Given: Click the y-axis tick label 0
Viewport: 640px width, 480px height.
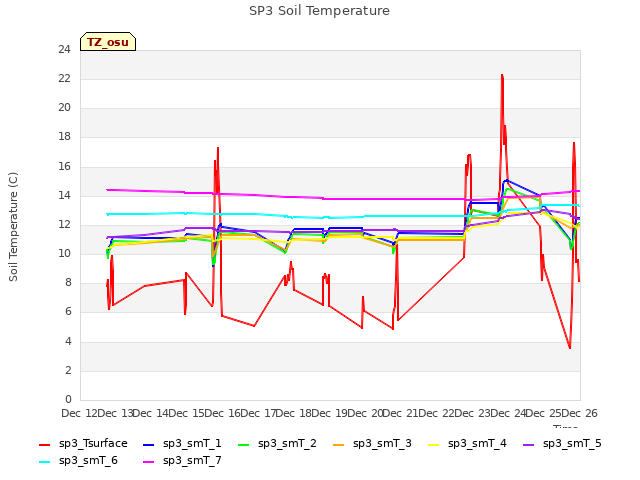Looking at the screenshot, I should click(68, 400).
